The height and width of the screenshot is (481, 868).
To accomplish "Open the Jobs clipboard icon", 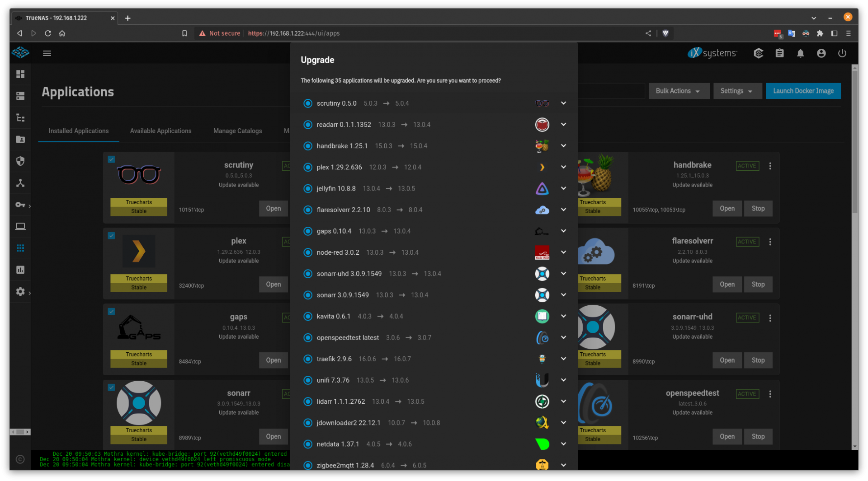I will [x=779, y=53].
